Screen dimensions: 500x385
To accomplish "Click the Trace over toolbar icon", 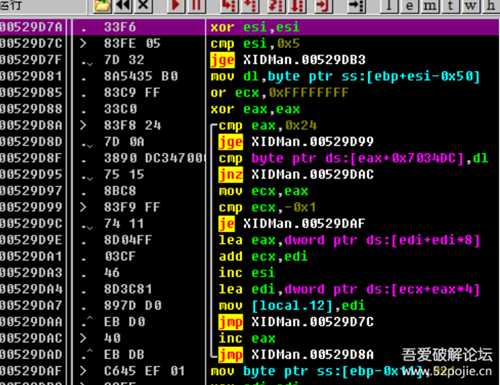I will tap(297, 6).
